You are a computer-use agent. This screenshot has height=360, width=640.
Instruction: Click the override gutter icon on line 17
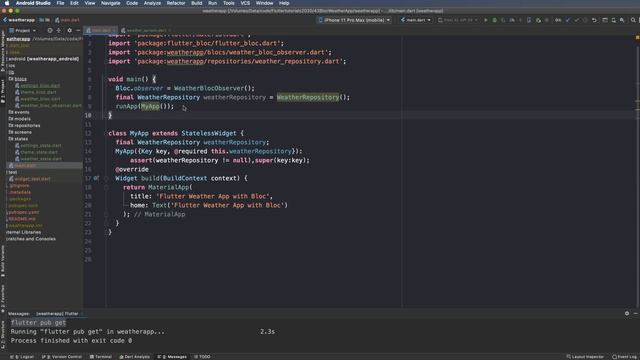96,178
